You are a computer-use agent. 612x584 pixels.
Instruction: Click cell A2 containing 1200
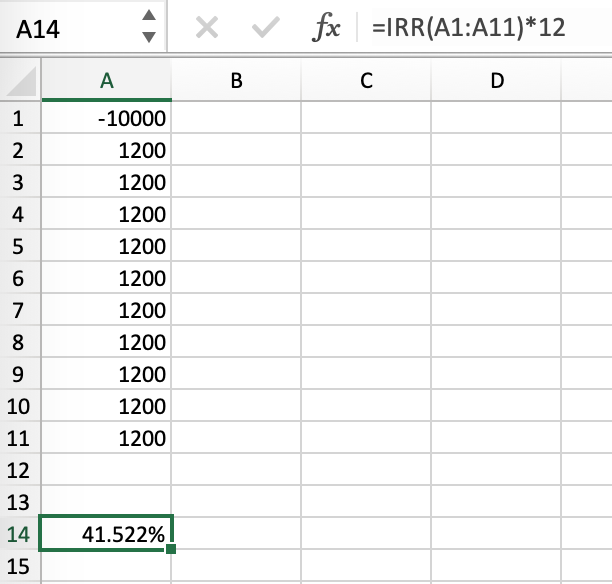click(x=106, y=150)
